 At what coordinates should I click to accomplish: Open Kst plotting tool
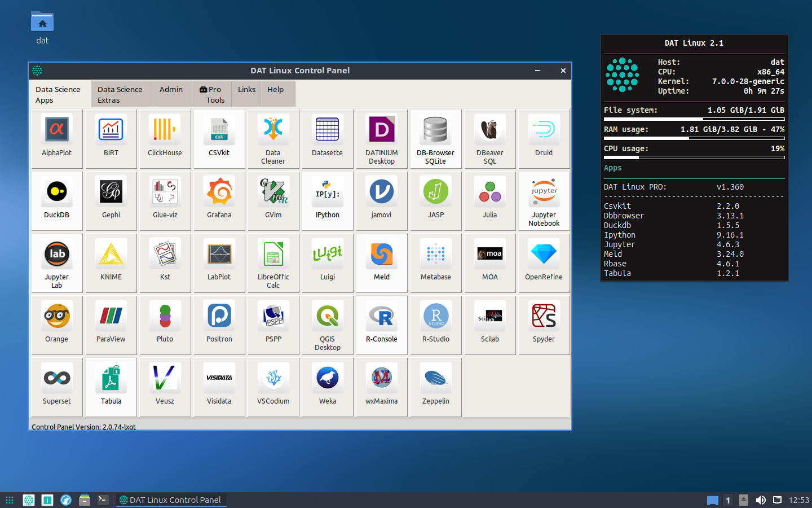coord(165,263)
